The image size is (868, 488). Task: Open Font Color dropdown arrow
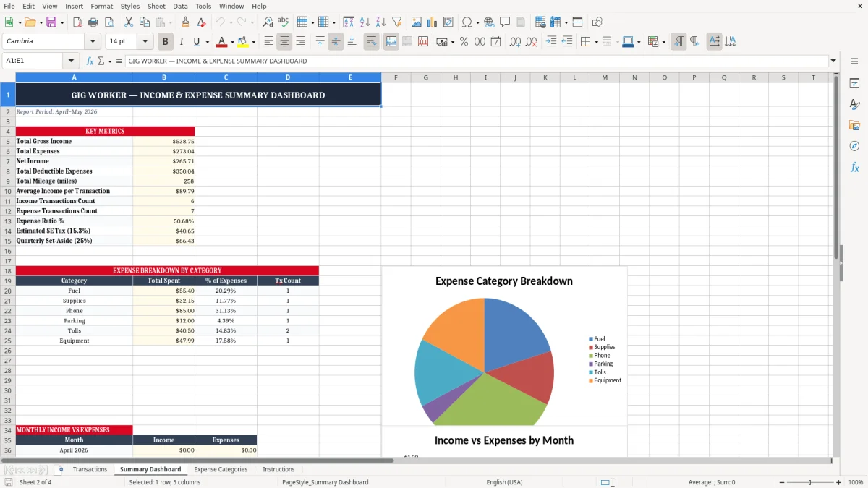(232, 42)
